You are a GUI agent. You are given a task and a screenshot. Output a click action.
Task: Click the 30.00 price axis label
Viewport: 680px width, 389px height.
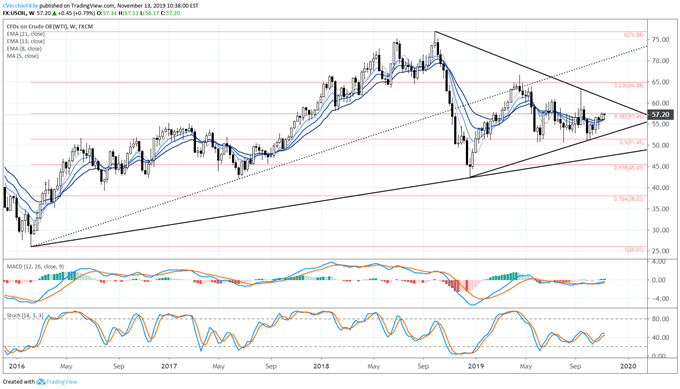tap(660, 230)
